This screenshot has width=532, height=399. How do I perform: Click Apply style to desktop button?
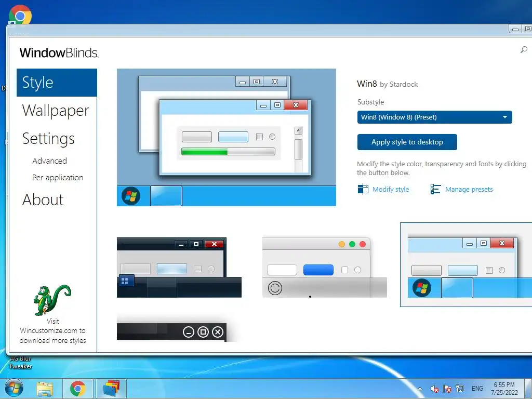[407, 142]
